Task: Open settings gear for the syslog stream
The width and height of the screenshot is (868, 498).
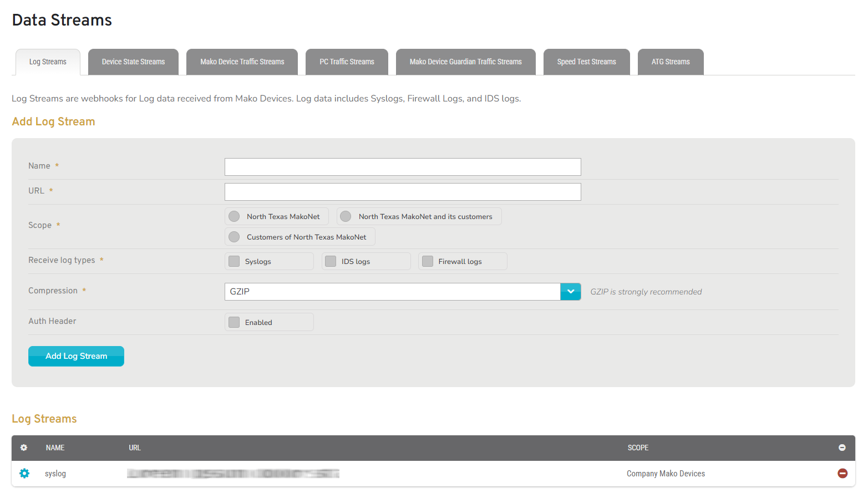Action: [24, 473]
